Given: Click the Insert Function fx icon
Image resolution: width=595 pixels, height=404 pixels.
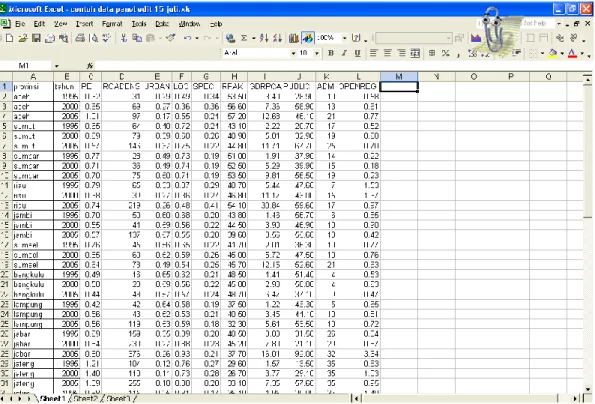Looking at the screenshot, I should pyautogui.click(x=90, y=66).
